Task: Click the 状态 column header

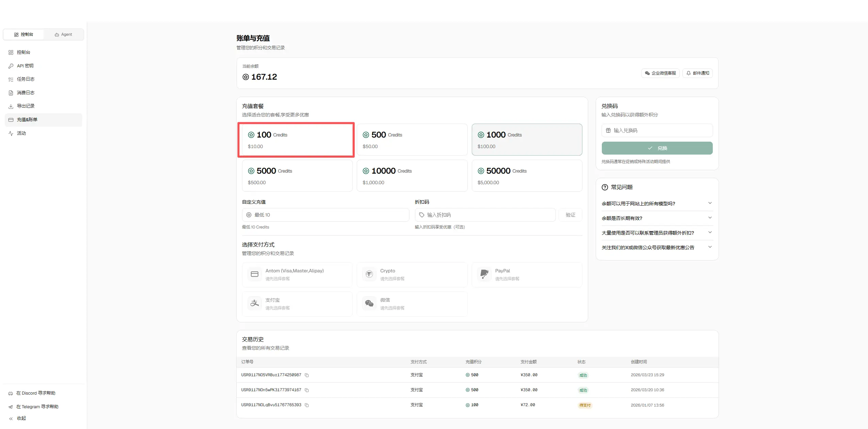Action: pyautogui.click(x=581, y=362)
